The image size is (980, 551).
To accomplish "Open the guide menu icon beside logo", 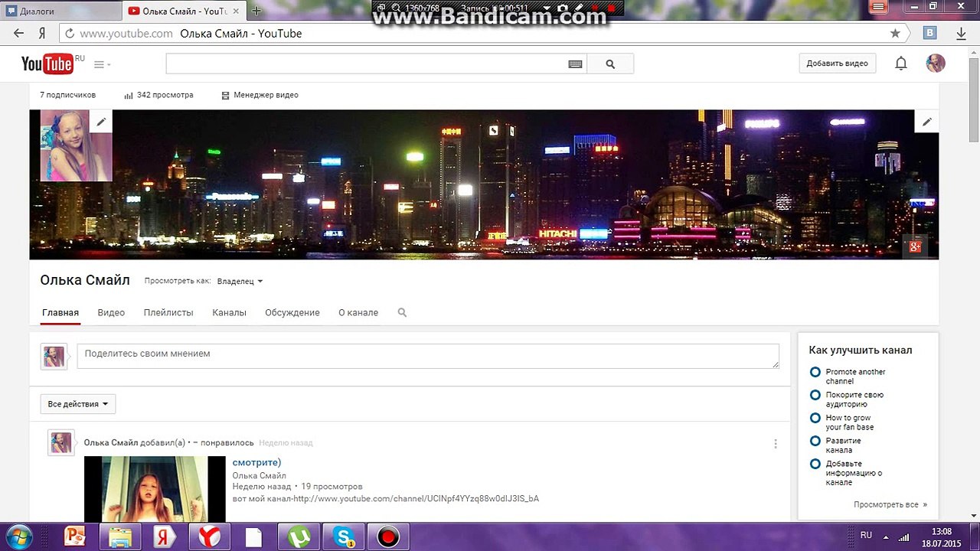I will tap(102, 64).
